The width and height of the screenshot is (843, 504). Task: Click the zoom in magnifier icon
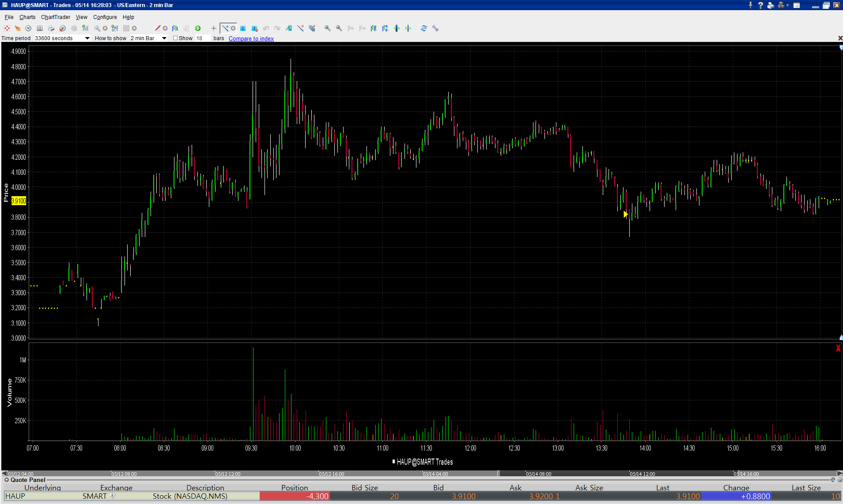(x=327, y=28)
